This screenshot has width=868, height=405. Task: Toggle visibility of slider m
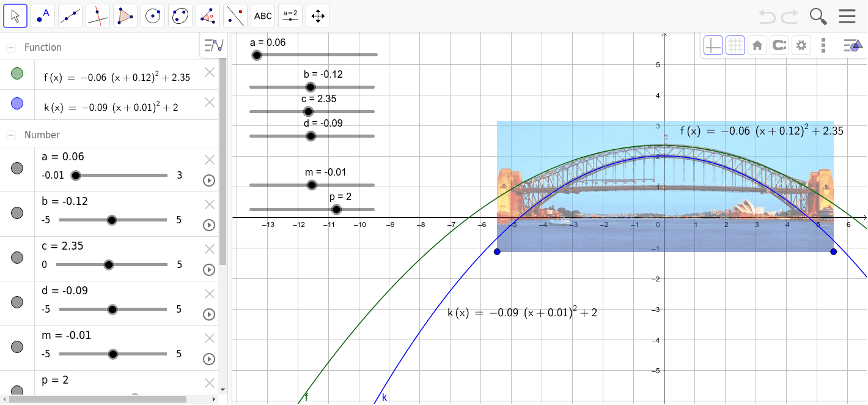pyautogui.click(x=17, y=347)
